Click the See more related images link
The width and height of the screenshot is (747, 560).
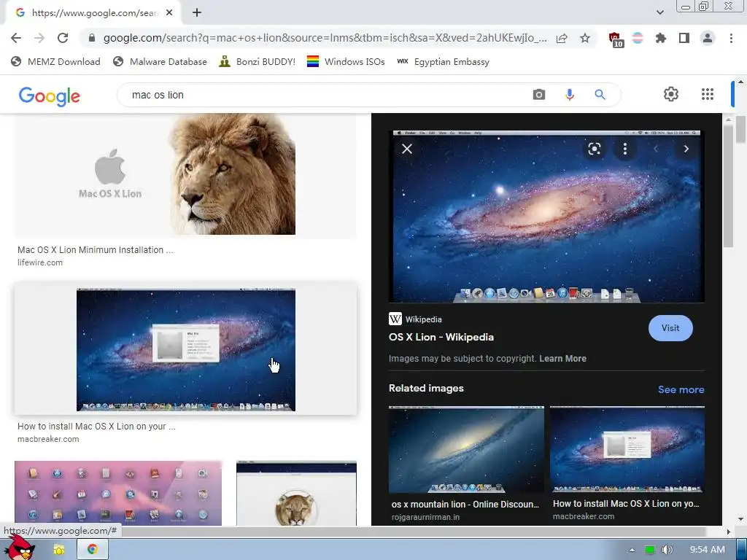681,389
